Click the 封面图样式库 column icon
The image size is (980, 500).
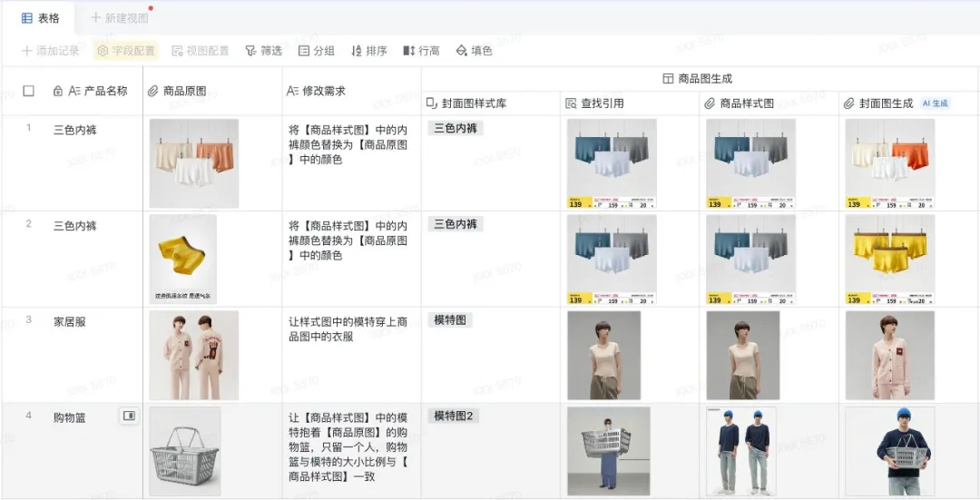tap(432, 103)
